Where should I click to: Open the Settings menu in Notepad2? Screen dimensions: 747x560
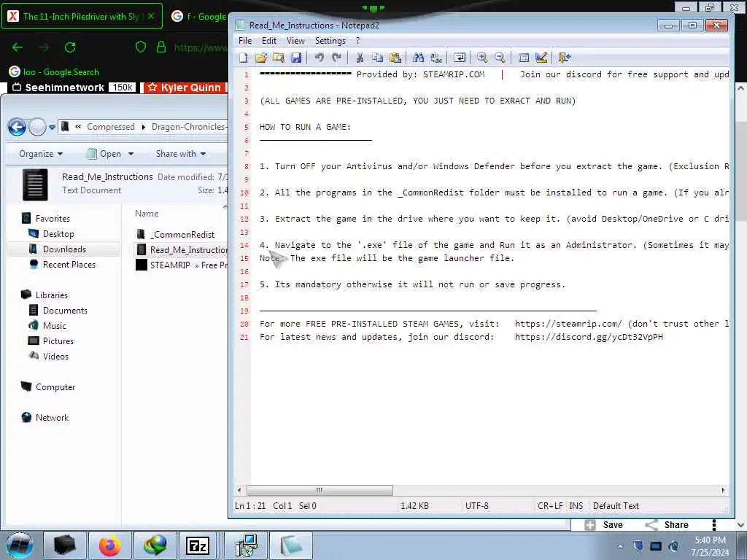330,41
